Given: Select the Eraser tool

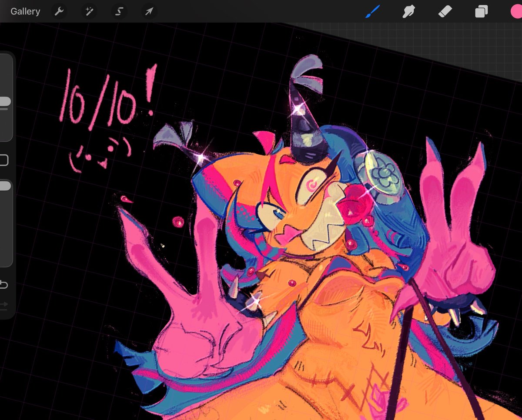Looking at the screenshot, I should pyautogui.click(x=445, y=12).
